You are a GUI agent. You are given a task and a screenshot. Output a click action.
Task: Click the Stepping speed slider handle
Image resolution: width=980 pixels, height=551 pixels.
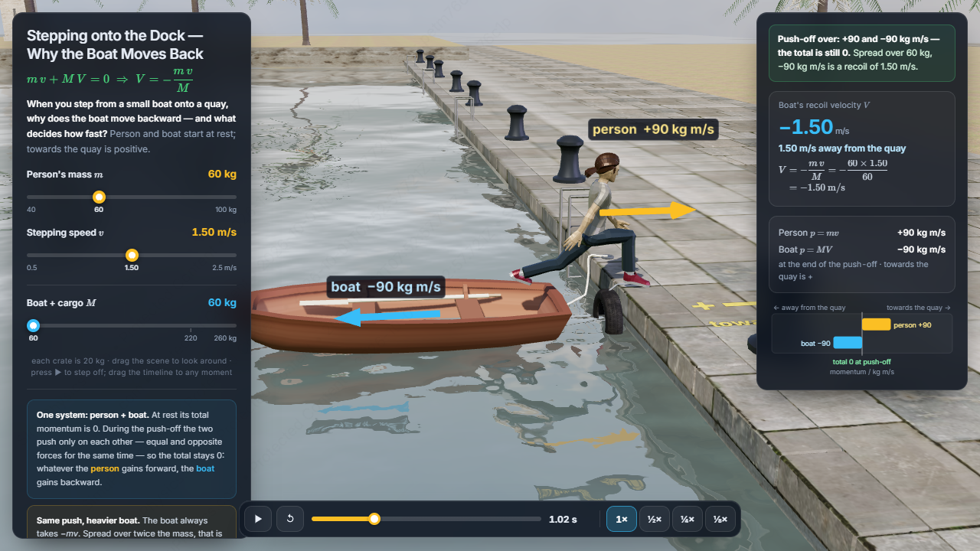tap(132, 255)
